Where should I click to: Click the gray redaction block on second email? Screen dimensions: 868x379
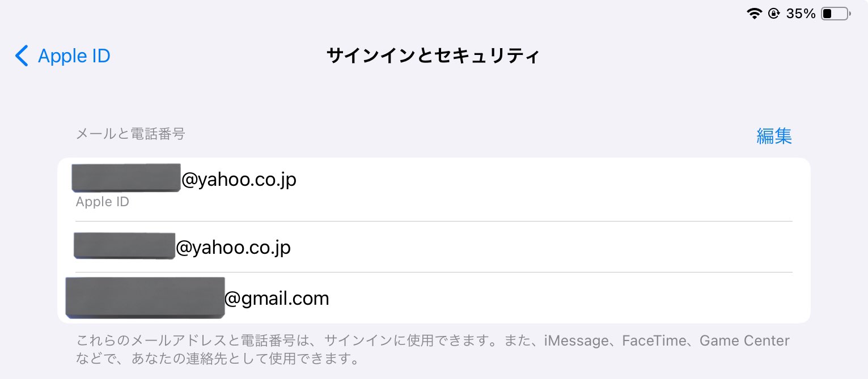tap(124, 245)
